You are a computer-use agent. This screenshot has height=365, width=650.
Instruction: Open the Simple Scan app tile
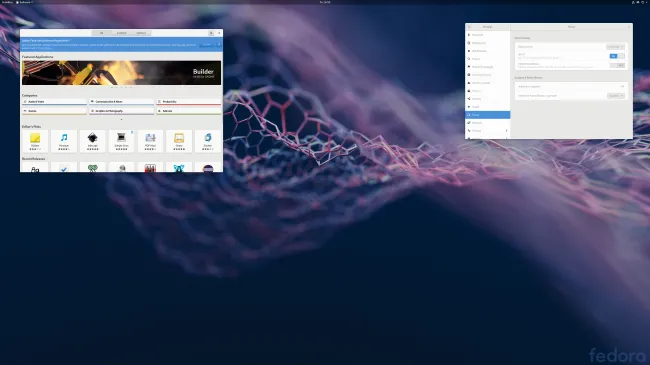tap(121, 141)
